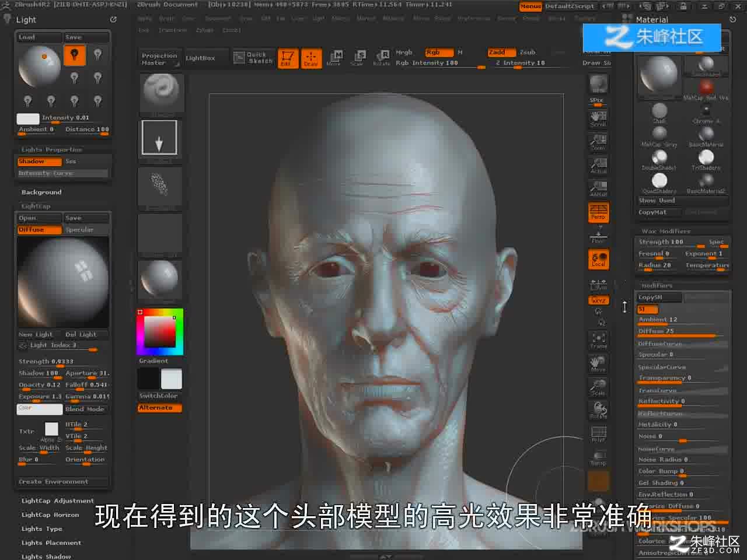Viewport: 747px width, 560px height.
Task: Expand LightCap Adjustment section
Action: 58,501
